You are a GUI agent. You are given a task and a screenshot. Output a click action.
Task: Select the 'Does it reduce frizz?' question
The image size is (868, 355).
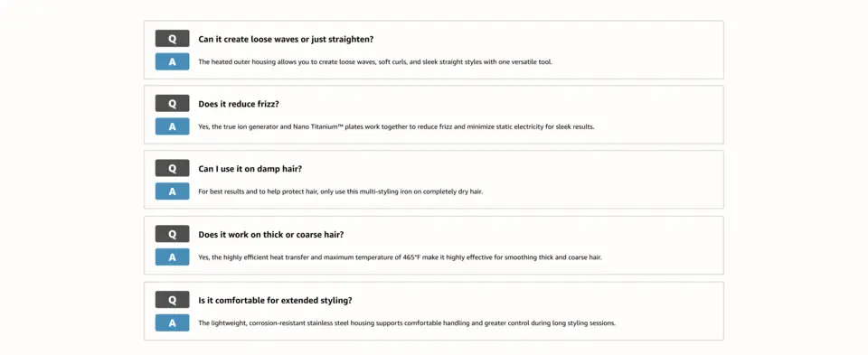point(239,104)
